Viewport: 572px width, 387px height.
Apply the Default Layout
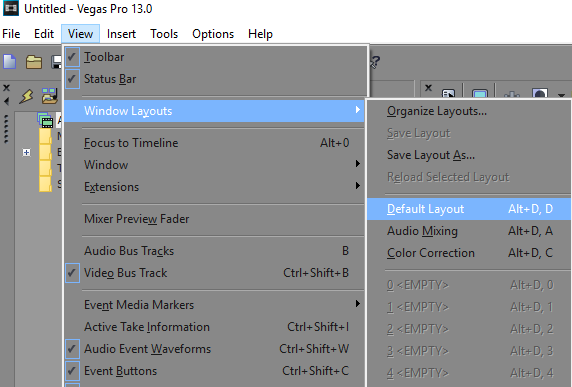pos(469,209)
